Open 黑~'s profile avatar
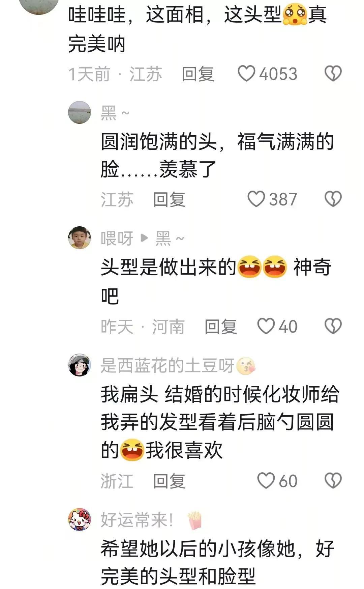This screenshot has width=364, height=589. [80, 112]
